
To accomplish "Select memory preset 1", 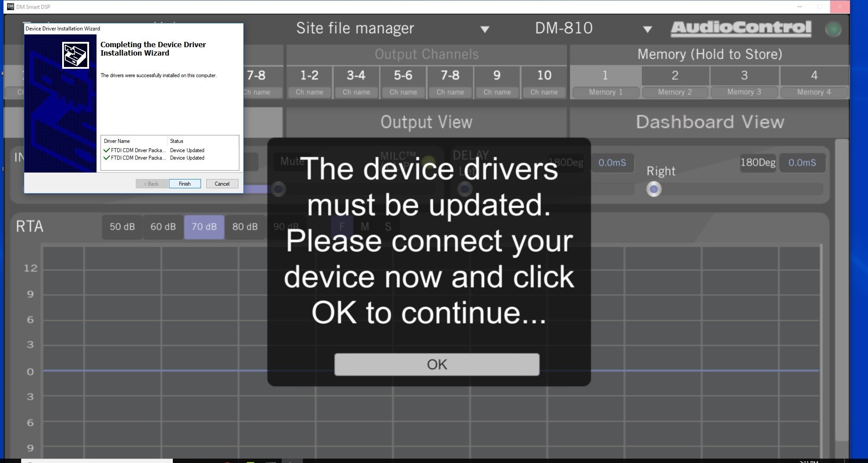I will pyautogui.click(x=605, y=75).
